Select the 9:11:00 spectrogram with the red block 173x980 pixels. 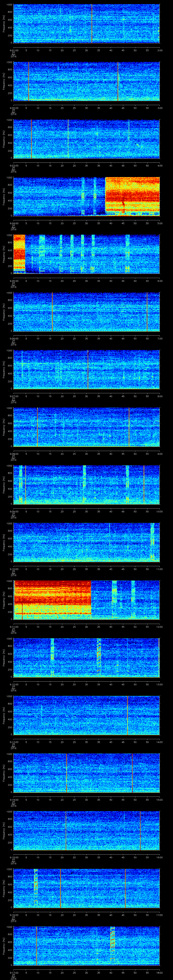click(86, 600)
